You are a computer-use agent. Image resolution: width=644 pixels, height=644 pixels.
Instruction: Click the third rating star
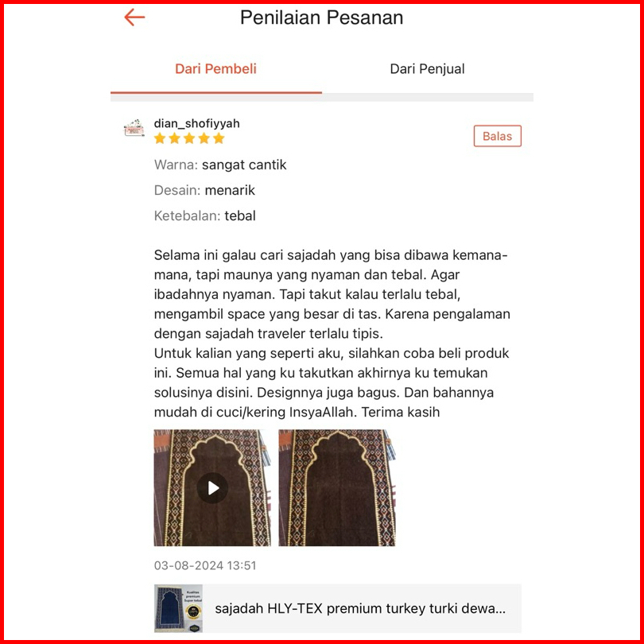click(x=189, y=138)
